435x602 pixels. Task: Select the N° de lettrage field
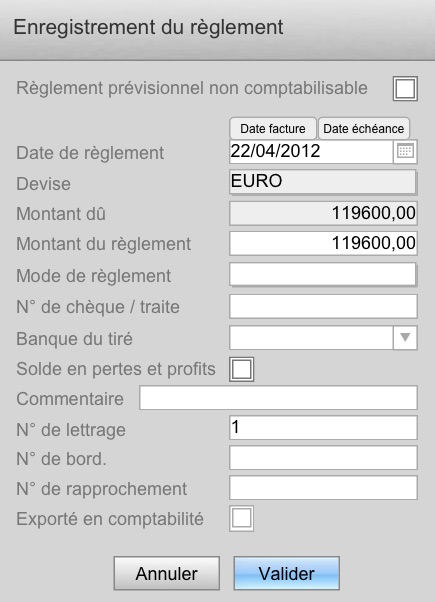[x=323, y=428]
